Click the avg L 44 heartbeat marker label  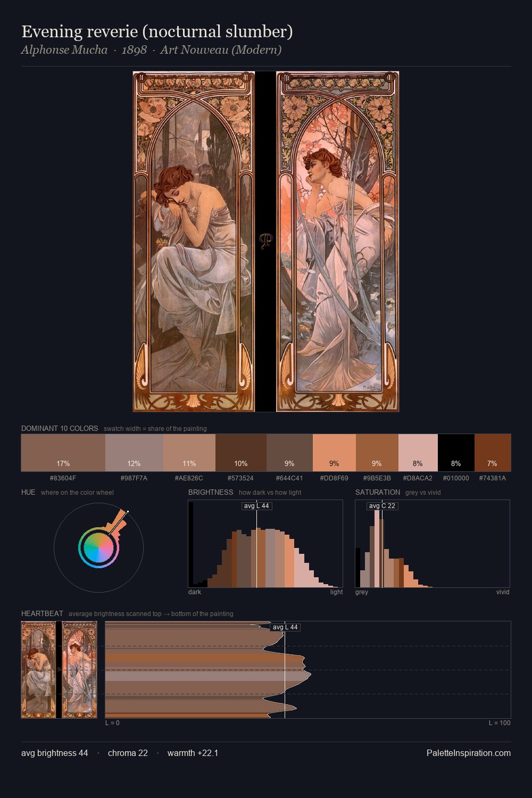pos(285,627)
